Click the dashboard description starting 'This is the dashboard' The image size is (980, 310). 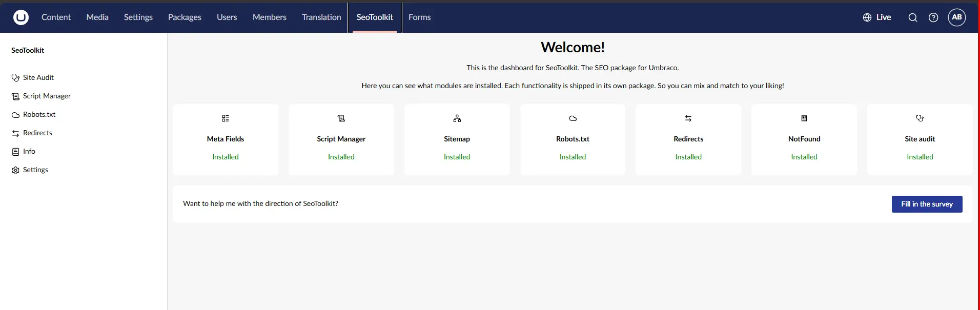[x=573, y=68]
